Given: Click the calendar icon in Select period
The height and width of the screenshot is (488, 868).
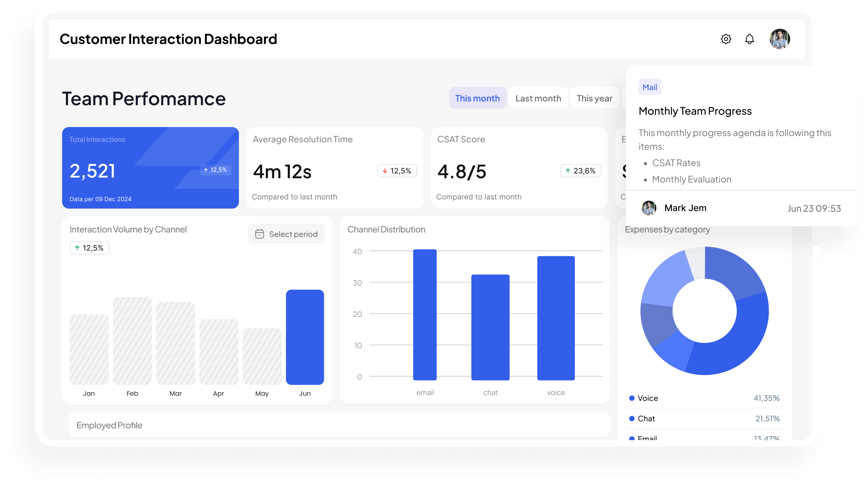Looking at the screenshot, I should [x=259, y=234].
